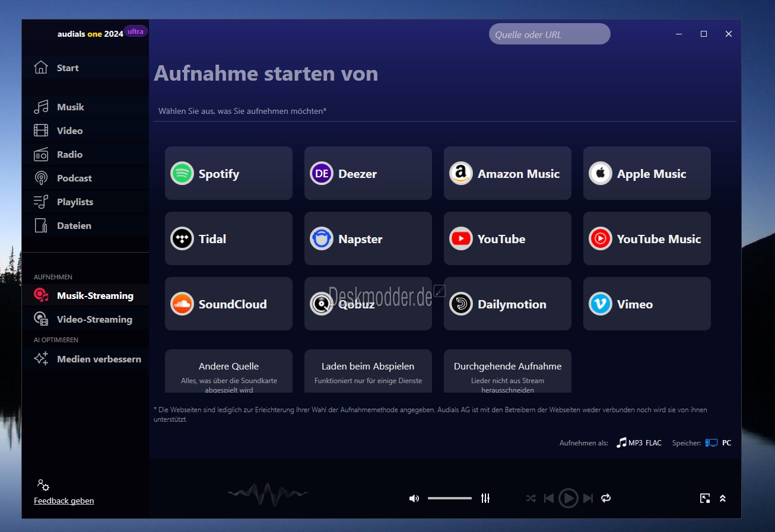Screen dimensions: 775x532
Task: Start recording from SoundCloud
Action: point(228,304)
